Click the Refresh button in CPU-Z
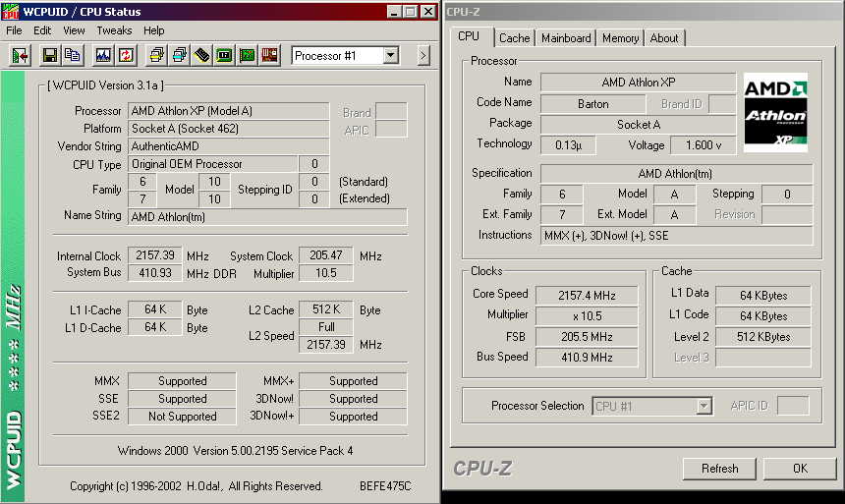The width and height of the screenshot is (845, 504). pyautogui.click(x=719, y=469)
